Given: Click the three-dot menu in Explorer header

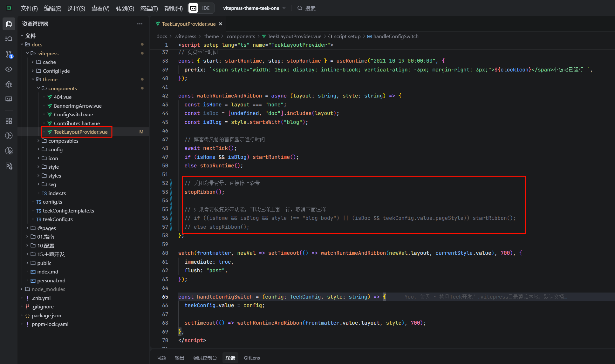Looking at the screenshot, I should [x=140, y=24].
